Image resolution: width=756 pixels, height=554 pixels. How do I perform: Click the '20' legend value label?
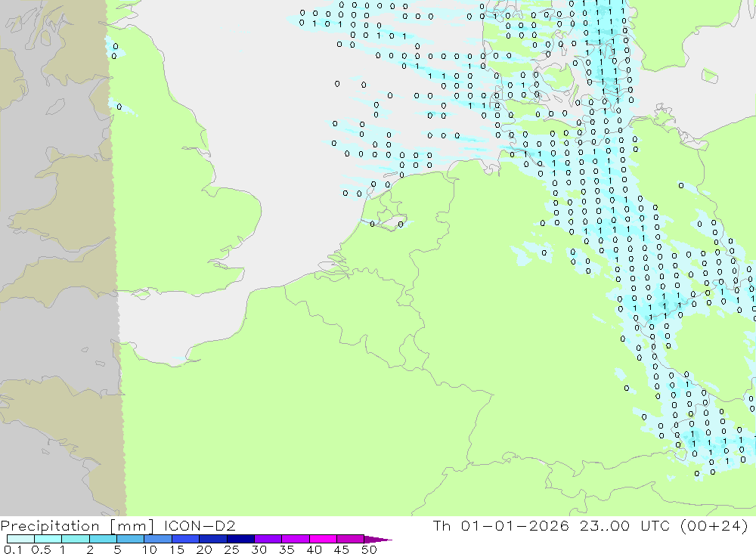[204, 549]
